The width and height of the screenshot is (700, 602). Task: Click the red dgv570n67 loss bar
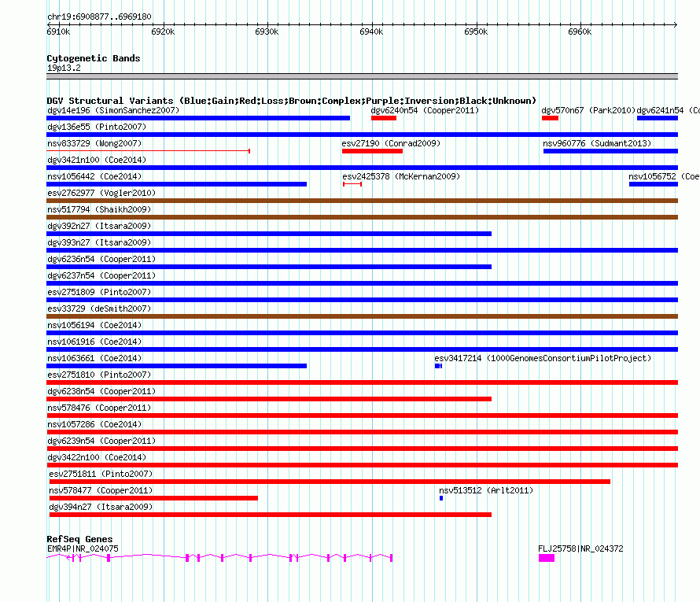tap(550, 118)
